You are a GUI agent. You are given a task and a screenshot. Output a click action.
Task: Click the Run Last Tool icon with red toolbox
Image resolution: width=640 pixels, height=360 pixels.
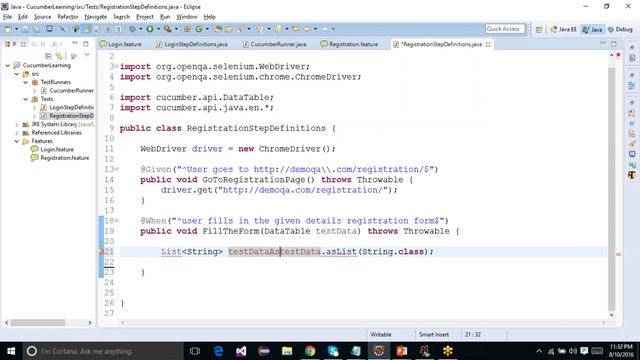click(x=167, y=29)
